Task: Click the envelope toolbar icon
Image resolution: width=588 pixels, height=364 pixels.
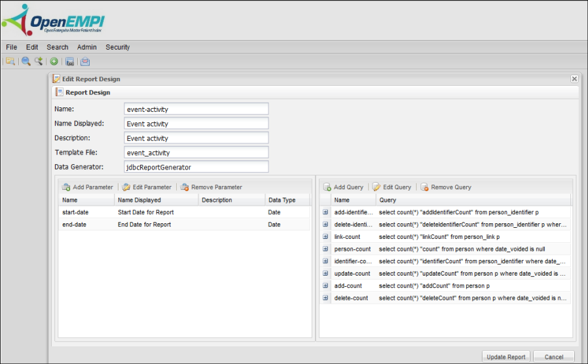Action: pyautogui.click(x=85, y=62)
